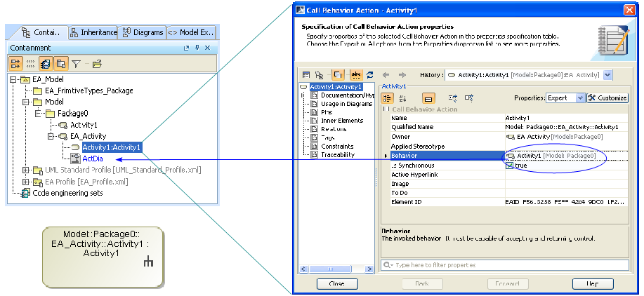The image size is (644, 296).
Task: Click the Customize button
Action: (x=607, y=98)
